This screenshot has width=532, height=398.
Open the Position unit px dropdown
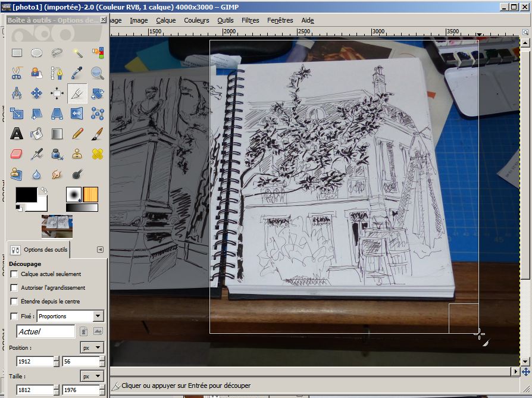pos(92,347)
